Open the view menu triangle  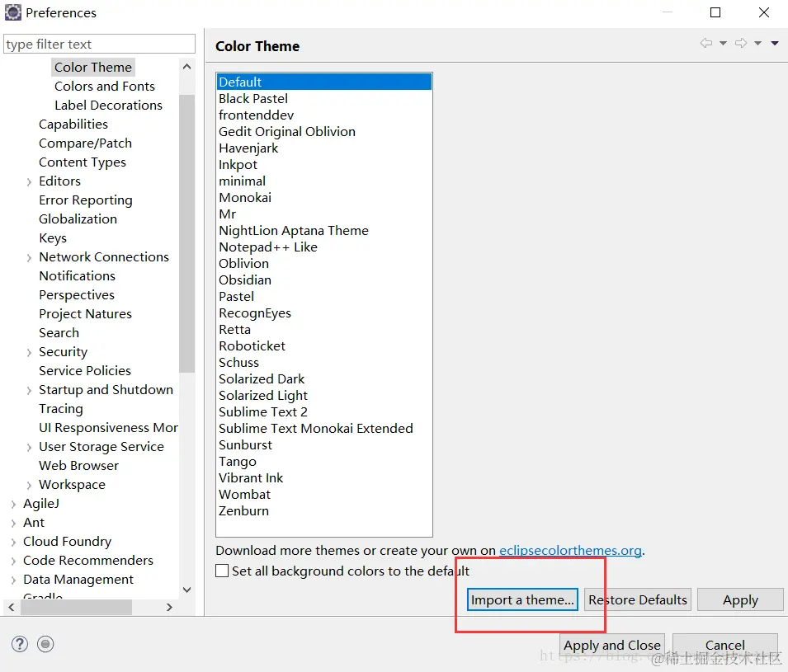point(775,43)
